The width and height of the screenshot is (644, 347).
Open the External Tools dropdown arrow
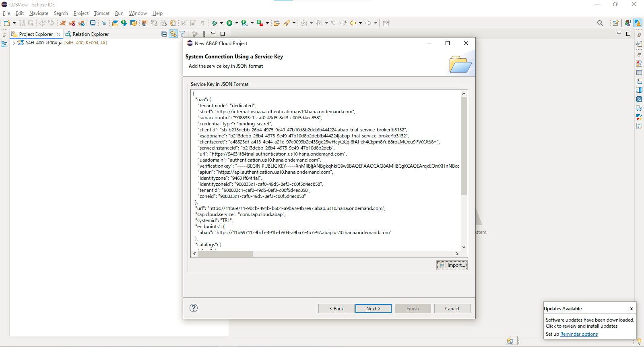point(267,23)
